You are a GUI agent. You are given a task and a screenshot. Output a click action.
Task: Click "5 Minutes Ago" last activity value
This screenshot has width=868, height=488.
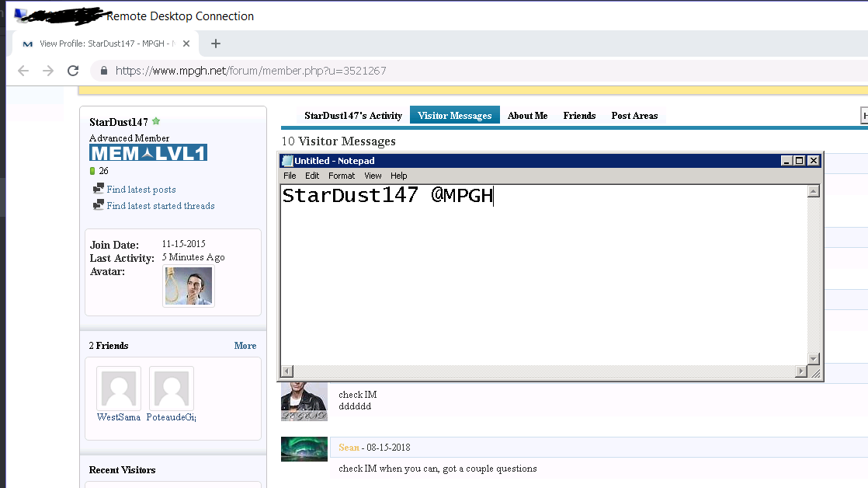pyautogui.click(x=193, y=257)
